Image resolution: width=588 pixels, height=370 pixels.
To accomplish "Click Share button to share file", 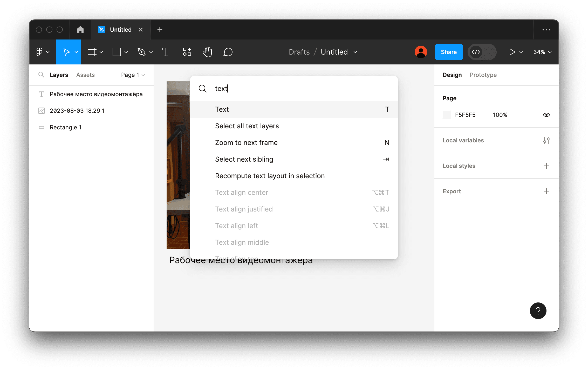I will [x=448, y=52].
